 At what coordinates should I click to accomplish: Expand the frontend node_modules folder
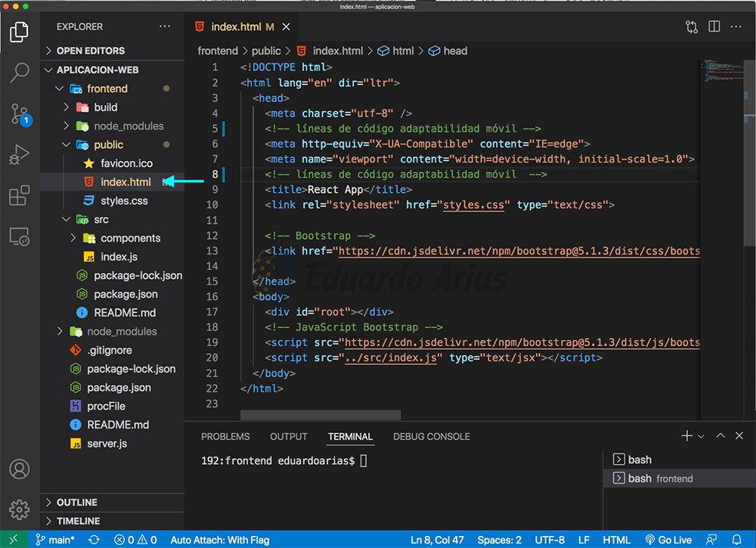coord(112,125)
